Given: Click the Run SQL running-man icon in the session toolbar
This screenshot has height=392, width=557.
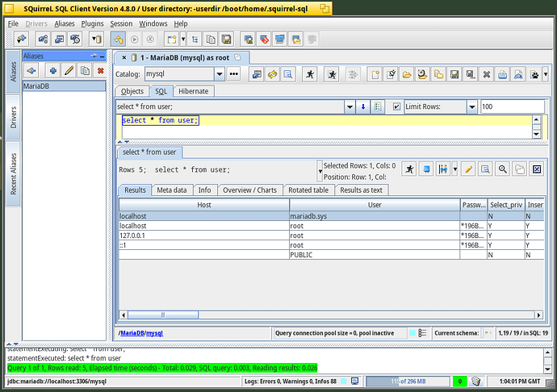Looking at the screenshot, I should (x=310, y=74).
